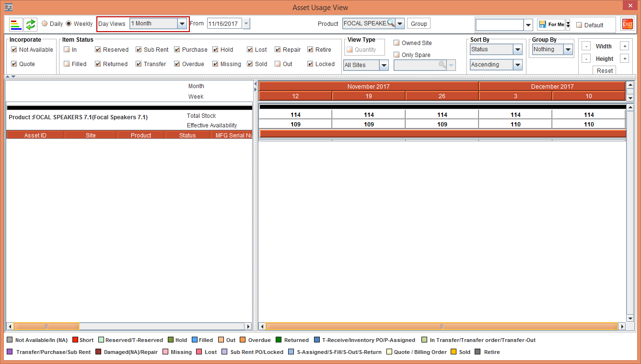Click the Status column header
This screenshot has height=364, width=641.
(x=187, y=136)
